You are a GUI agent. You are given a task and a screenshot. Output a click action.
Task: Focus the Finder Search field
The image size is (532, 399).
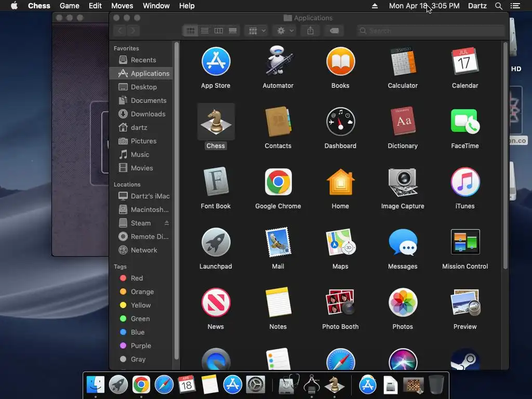click(430, 31)
